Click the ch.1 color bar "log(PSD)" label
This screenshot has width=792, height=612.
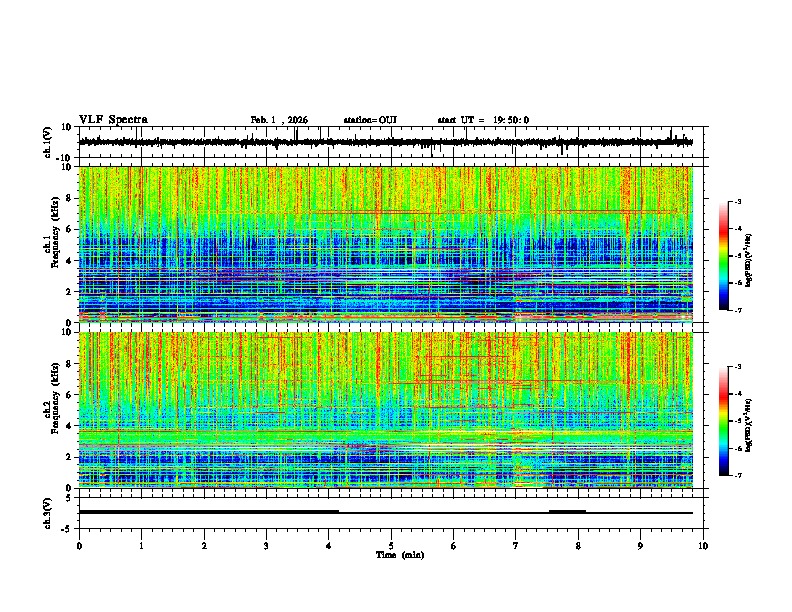(x=748, y=261)
